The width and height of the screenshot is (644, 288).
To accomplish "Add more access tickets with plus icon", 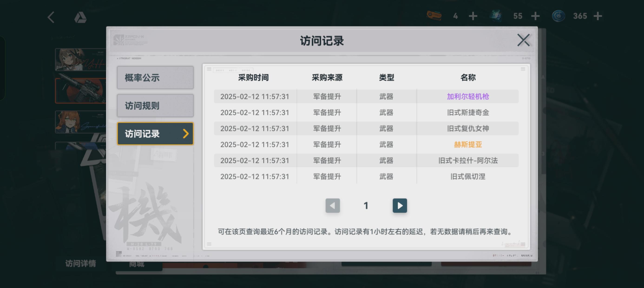I will click(473, 16).
